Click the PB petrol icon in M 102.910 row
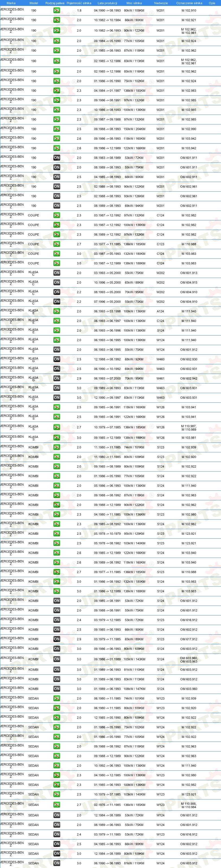 click(57, 10)
